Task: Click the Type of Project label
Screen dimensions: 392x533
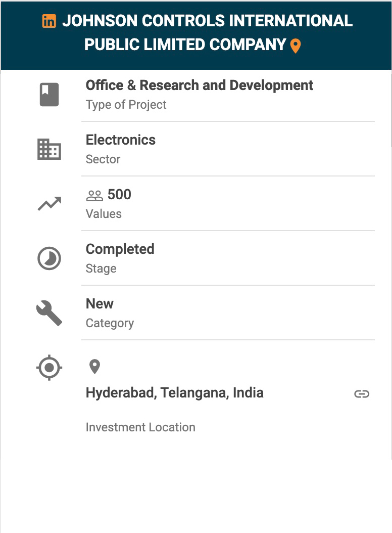Action: (x=126, y=105)
